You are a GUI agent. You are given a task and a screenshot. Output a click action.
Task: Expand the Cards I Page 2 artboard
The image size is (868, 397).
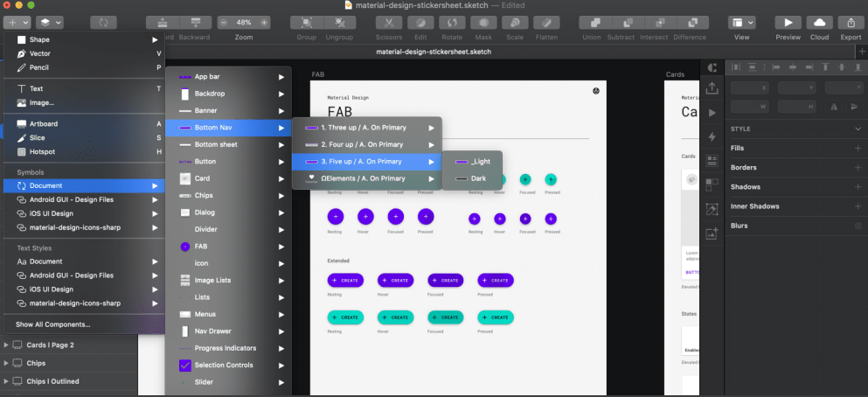8,345
